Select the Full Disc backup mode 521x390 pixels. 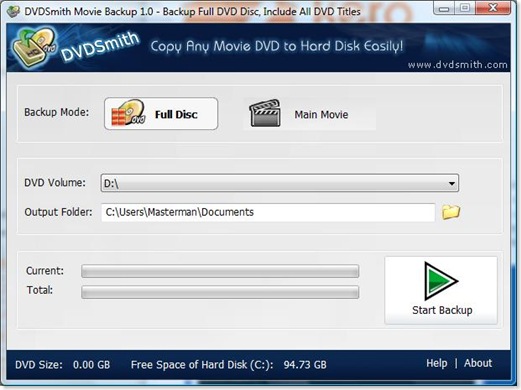[x=161, y=114]
